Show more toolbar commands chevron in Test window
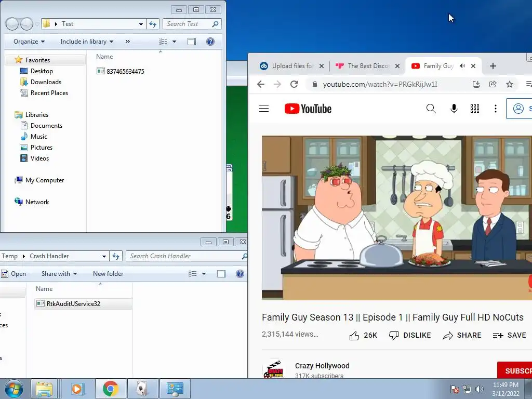Image resolution: width=532 pixels, height=399 pixels. click(128, 42)
